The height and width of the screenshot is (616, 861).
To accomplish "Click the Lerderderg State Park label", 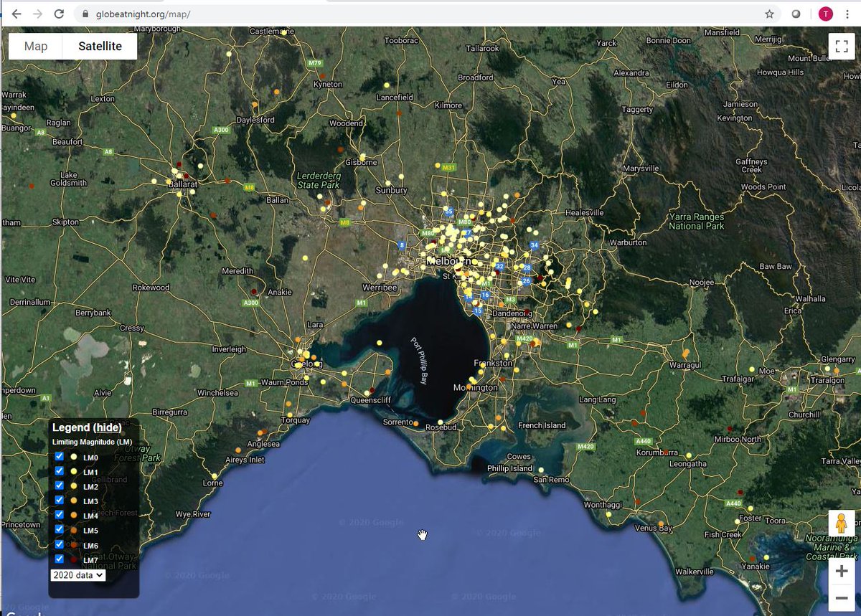I will tap(318, 180).
